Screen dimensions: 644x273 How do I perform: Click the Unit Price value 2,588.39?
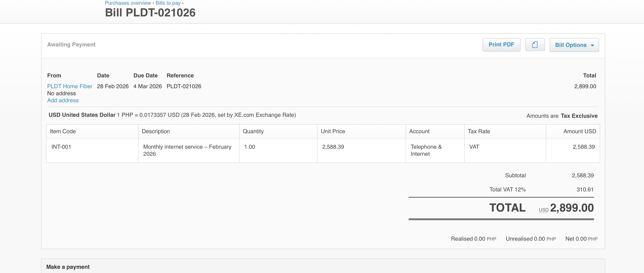tap(333, 147)
